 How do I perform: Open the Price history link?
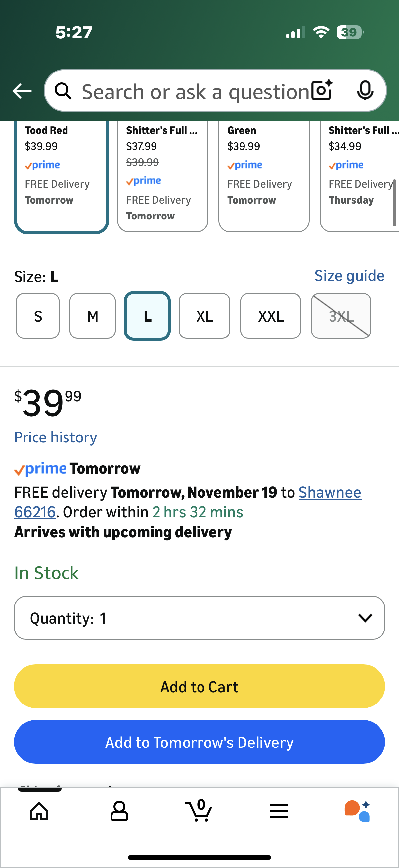pyautogui.click(x=56, y=437)
